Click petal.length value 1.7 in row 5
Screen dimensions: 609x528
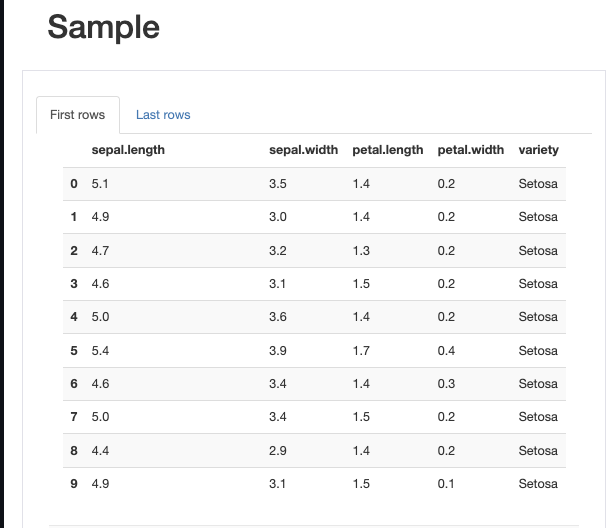click(x=361, y=351)
